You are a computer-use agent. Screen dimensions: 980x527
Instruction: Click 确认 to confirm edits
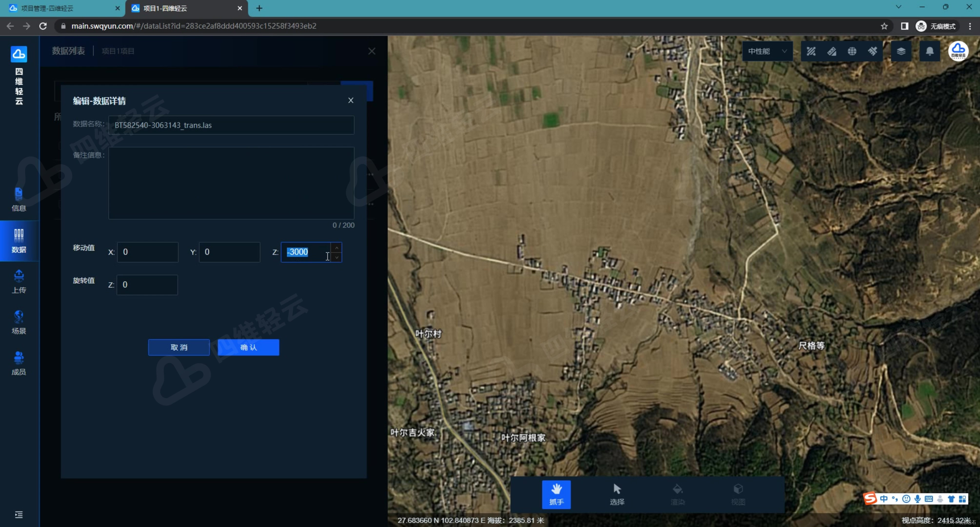click(x=248, y=347)
